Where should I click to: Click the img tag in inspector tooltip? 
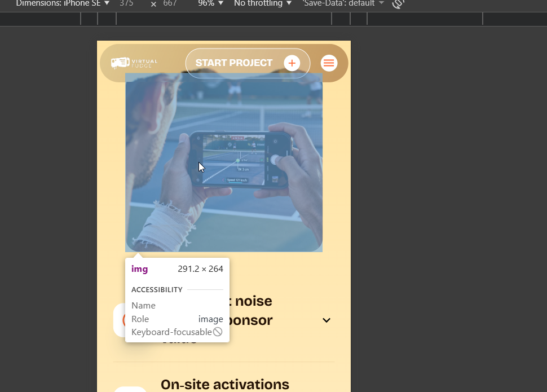[139, 269]
